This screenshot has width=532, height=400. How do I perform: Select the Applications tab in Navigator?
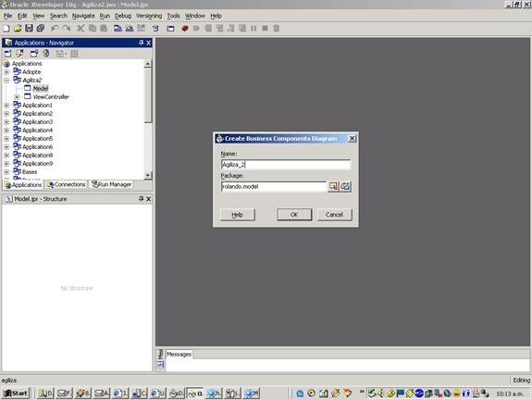23,184
